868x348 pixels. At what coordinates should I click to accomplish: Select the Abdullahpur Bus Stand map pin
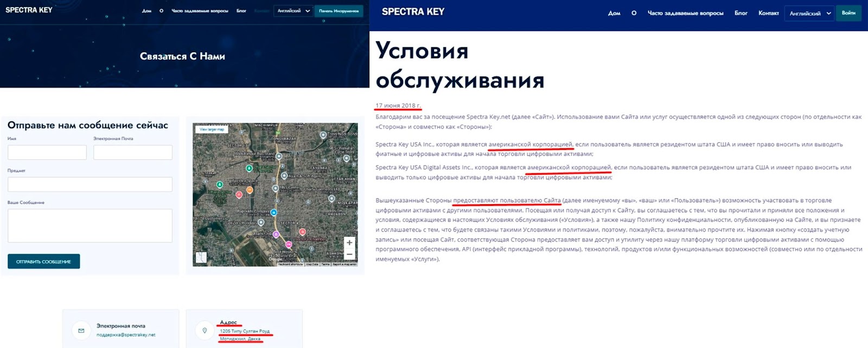click(279, 156)
